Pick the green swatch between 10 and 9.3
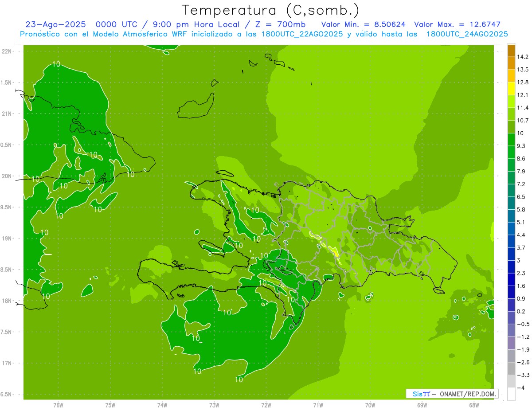 [x=511, y=140]
